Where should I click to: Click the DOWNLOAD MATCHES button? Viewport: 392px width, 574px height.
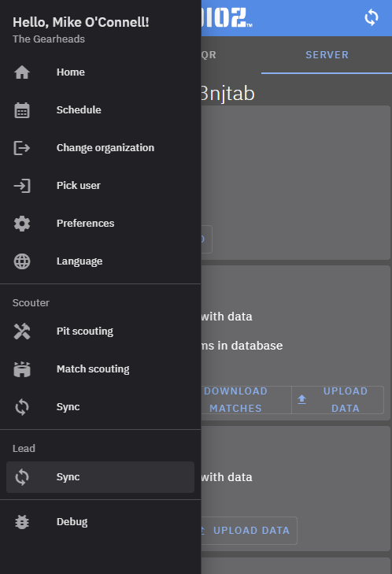[x=235, y=400]
